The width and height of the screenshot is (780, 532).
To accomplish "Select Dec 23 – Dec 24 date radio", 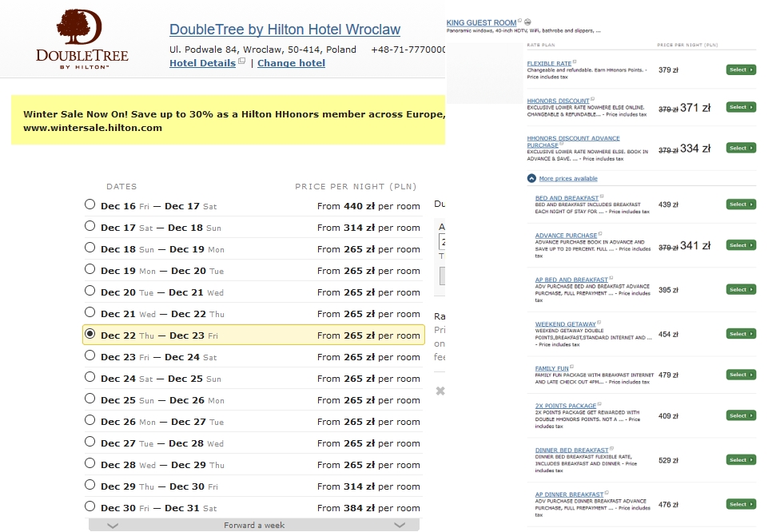I will point(90,355).
